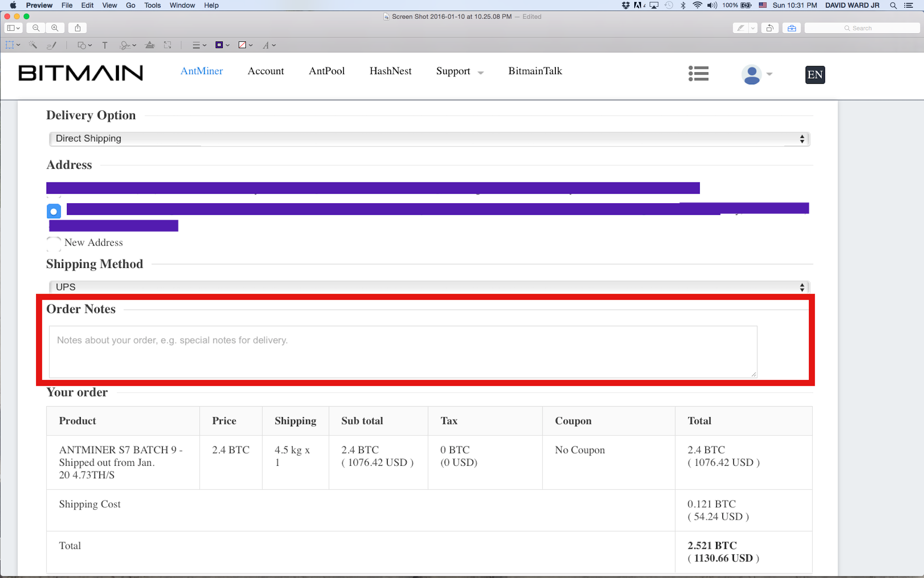Viewport: 924px width, 578px height.
Task: Click the "ANTMINER S7 BATCH 9" product cell
Action: pyautogui.click(x=123, y=462)
